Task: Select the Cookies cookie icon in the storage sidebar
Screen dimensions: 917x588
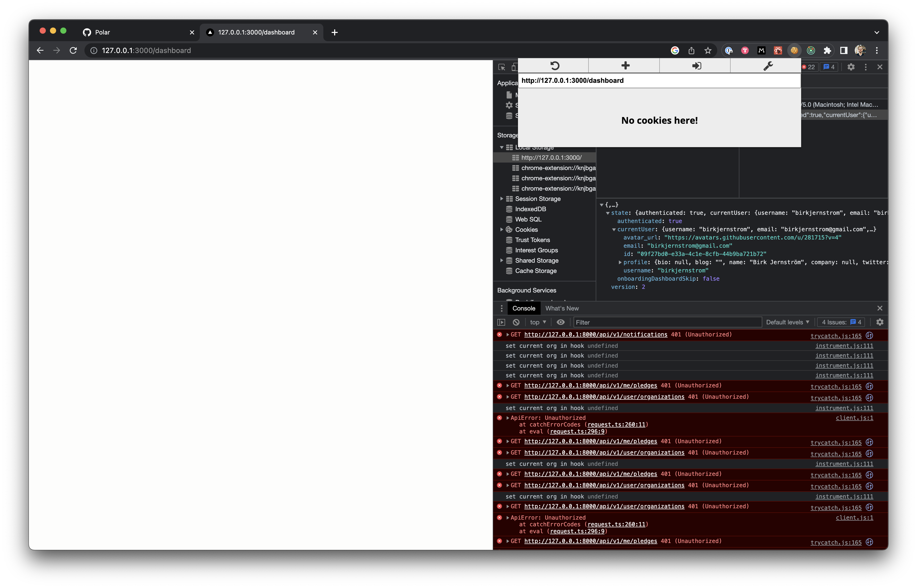Action: [x=509, y=229]
